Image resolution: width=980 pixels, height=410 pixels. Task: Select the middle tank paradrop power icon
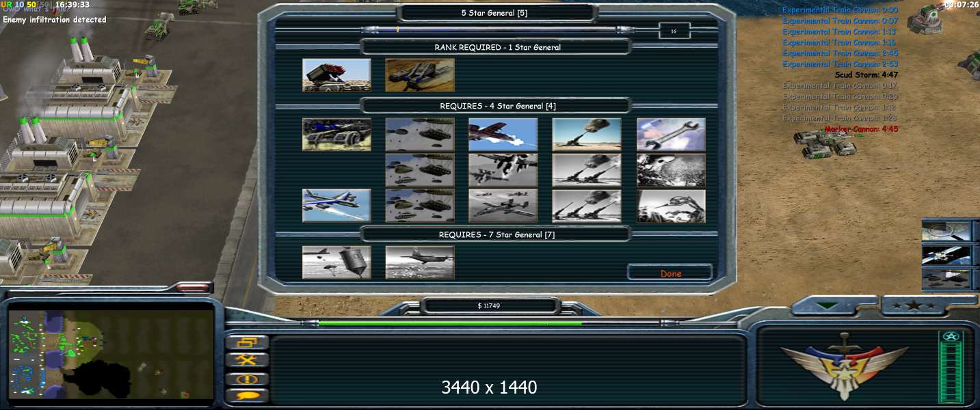(420, 170)
